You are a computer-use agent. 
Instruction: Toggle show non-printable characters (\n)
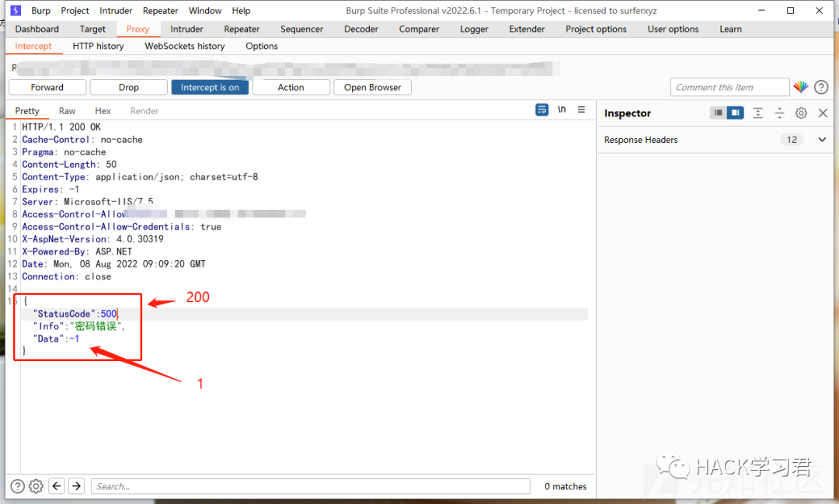(562, 109)
